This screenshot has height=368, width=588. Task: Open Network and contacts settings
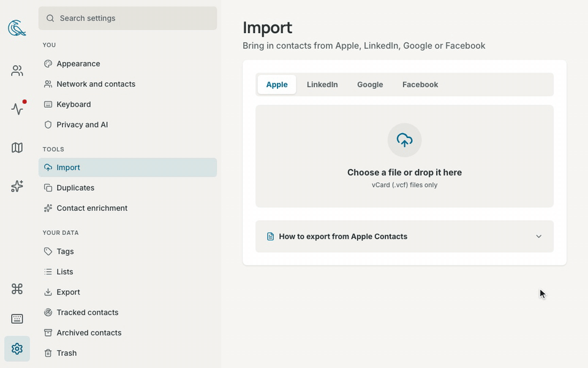pyautogui.click(x=96, y=84)
